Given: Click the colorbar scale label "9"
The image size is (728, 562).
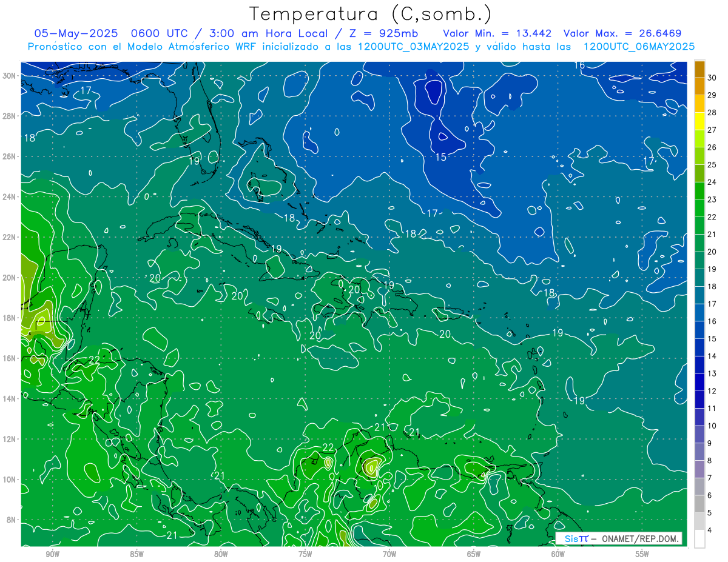Looking at the screenshot, I should click(710, 443).
